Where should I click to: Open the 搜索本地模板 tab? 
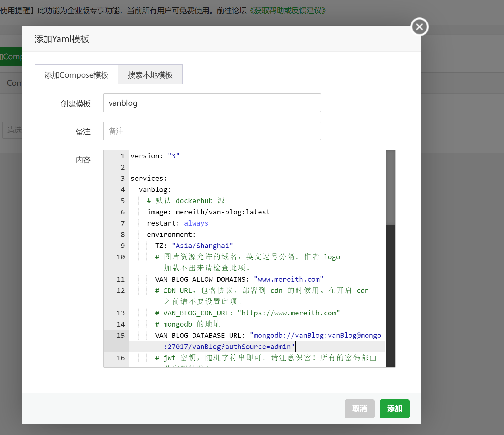coord(150,75)
